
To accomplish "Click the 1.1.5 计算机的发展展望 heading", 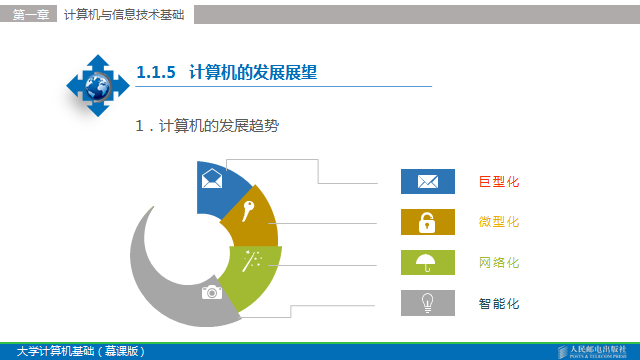I will point(227,72).
